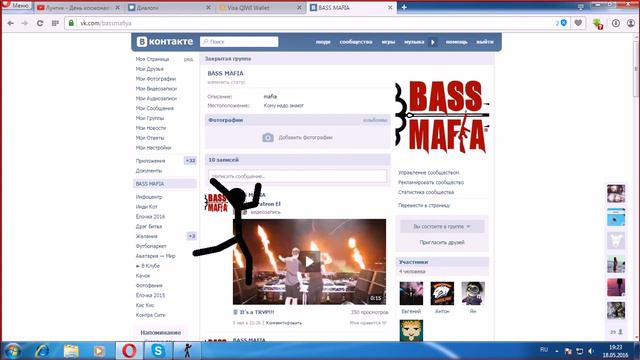Open Opera speed dial grid icon
Viewport: 640px width, 360px height.
pos(55,23)
